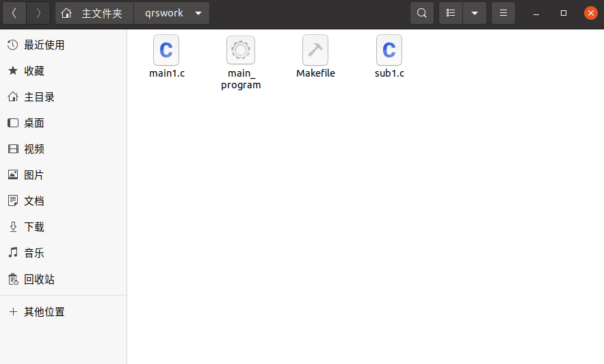Click the main_program file name label
604x364 pixels.
pyautogui.click(x=241, y=79)
